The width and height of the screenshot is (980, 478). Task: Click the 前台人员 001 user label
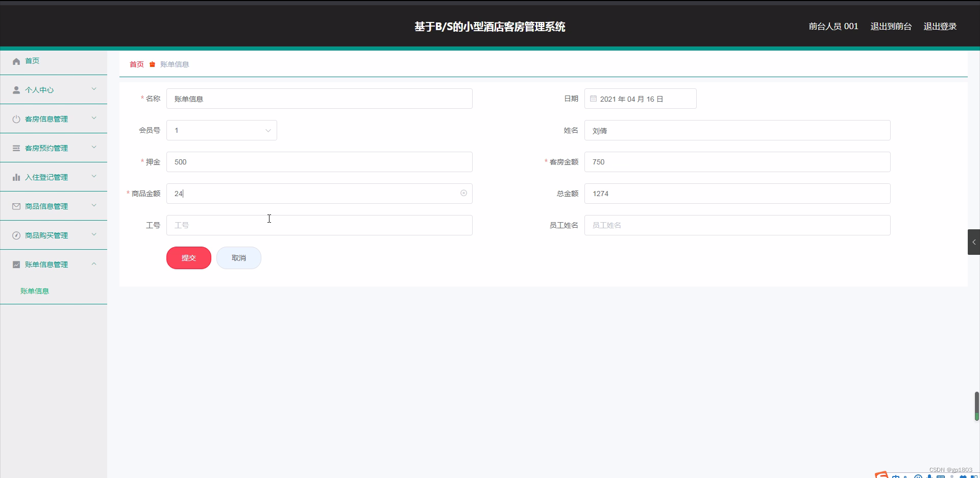pos(834,27)
